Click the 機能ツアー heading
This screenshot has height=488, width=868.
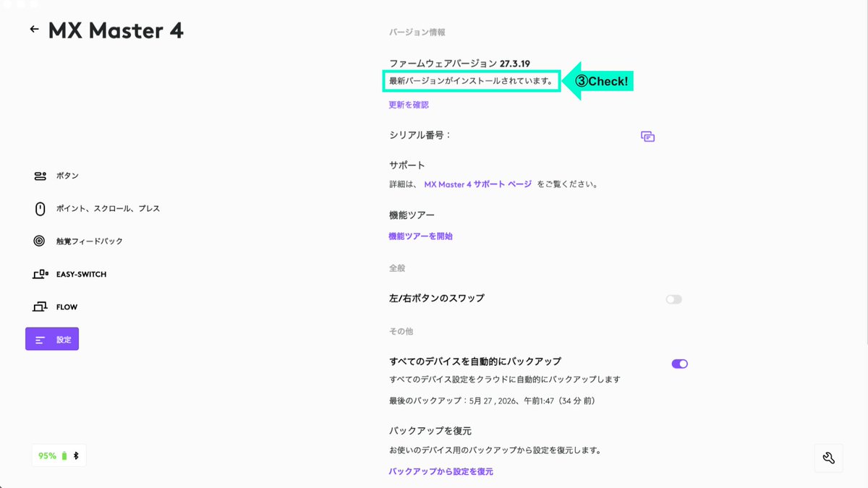[x=412, y=215]
